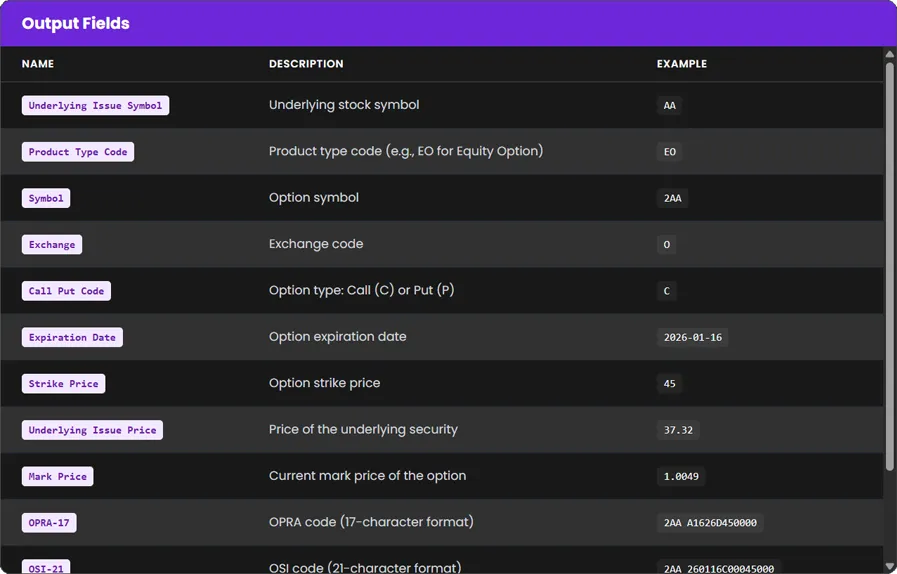Click the example value AA
The image size is (897, 574).
pos(669,105)
